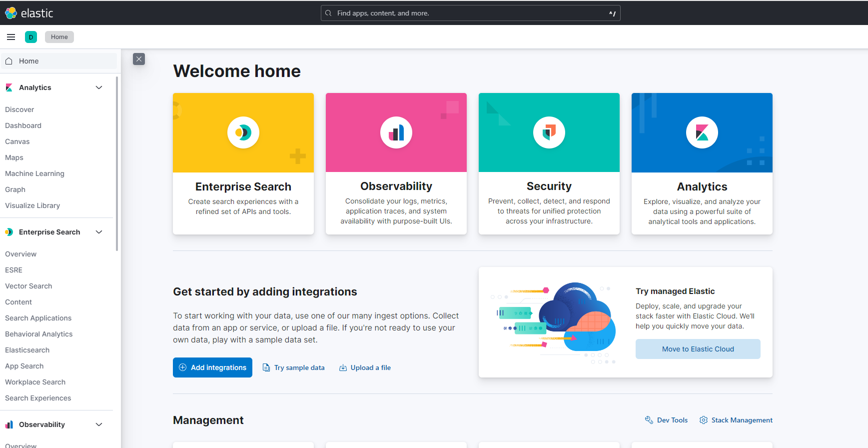Click the Home house icon in sidebar
Viewport: 868px width, 448px height.
pos(8,61)
